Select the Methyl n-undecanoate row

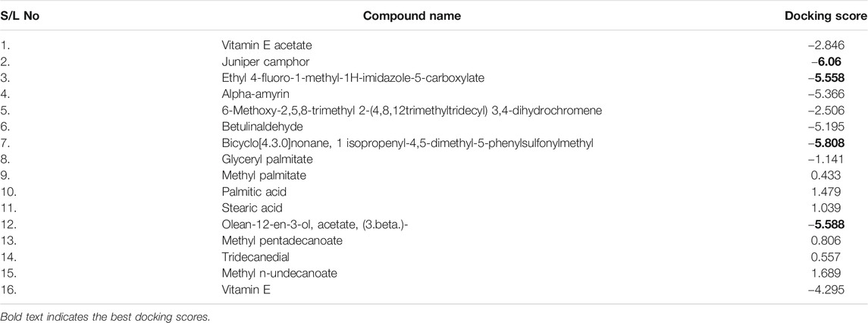[434, 273]
